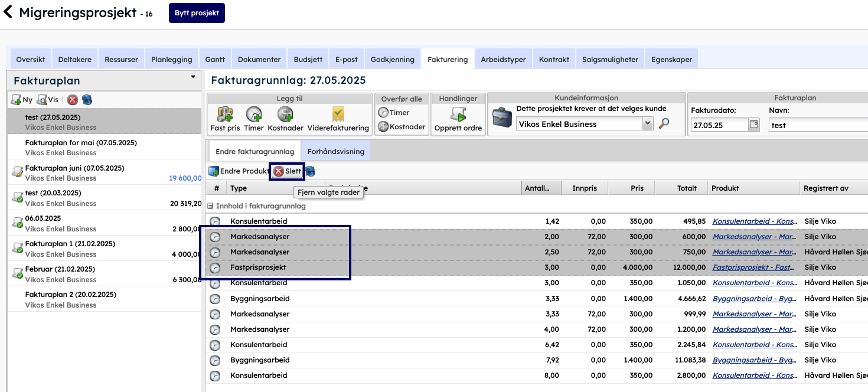The image size is (868, 392).
Task: Click the Bytt prosjekt button
Action: pyautogui.click(x=197, y=13)
